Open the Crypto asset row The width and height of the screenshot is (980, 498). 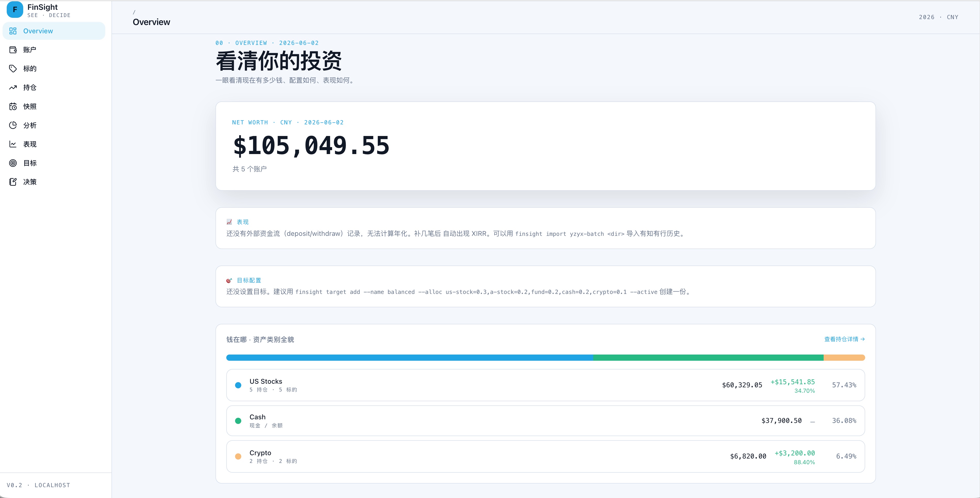[545, 456]
